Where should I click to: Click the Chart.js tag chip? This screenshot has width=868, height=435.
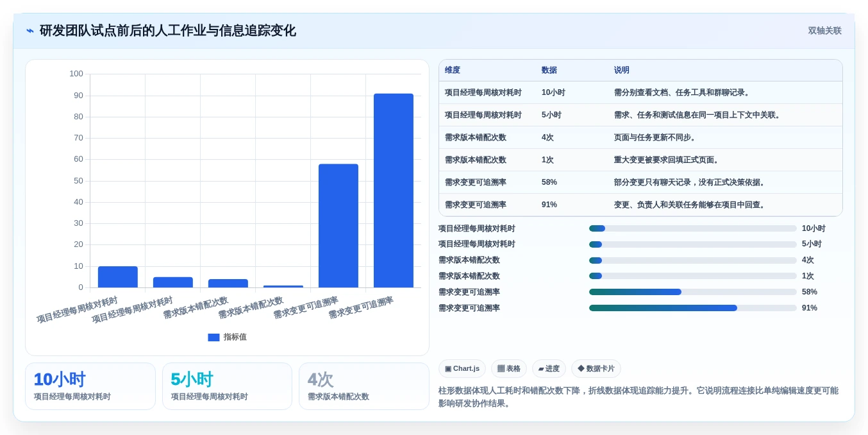[x=462, y=369]
